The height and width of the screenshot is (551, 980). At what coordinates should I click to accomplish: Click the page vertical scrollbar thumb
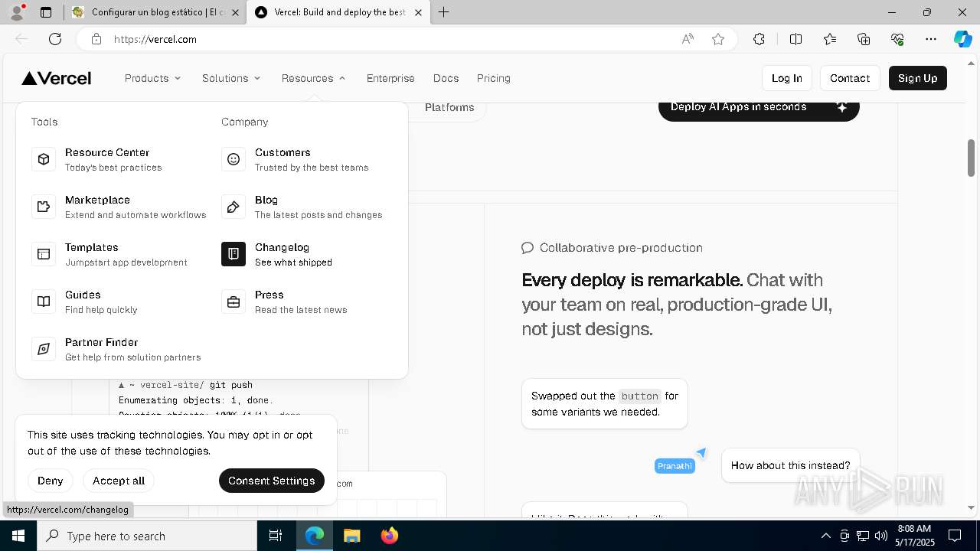pyautogui.click(x=971, y=158)
